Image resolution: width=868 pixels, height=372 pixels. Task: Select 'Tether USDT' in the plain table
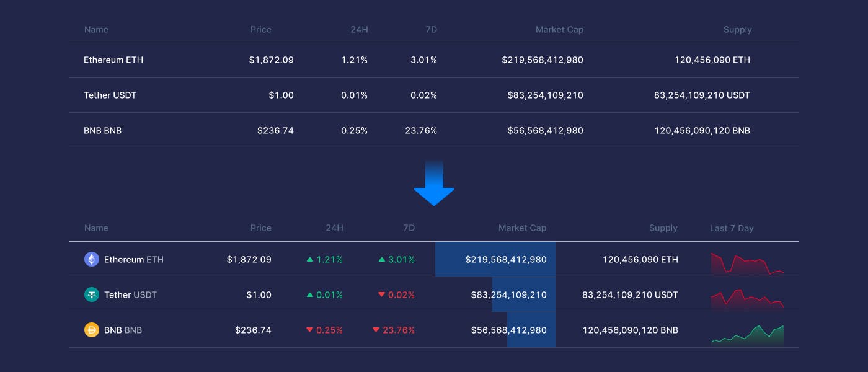[110, 95]
